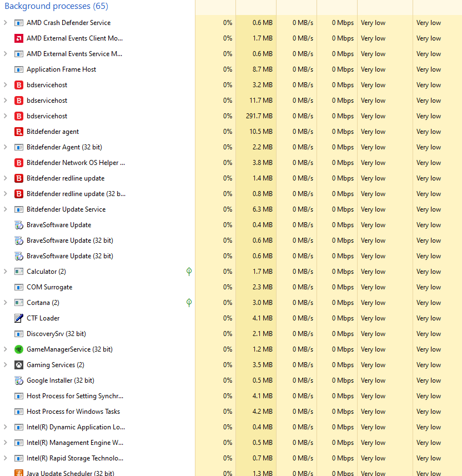Click the 11.7 MB memory value
462x476 pixels.
pos(261,101)
